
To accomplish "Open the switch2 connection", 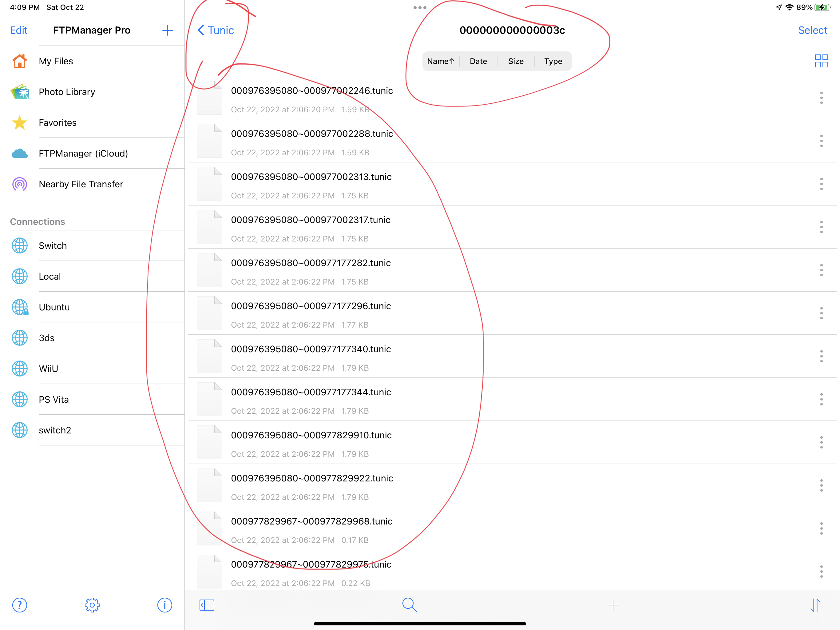I will coord(92,430).
